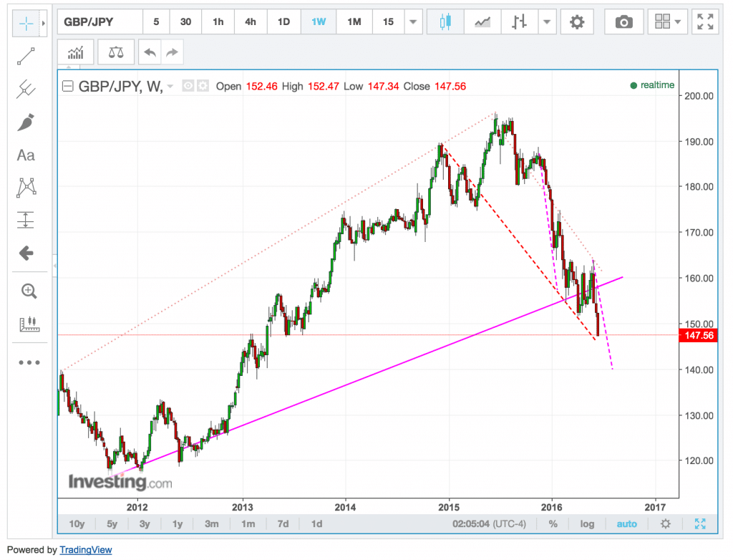The width and height of the screenshot is (733, 560).
Task: Select the trend line drawing tool
Action: (x=26, y=57)
